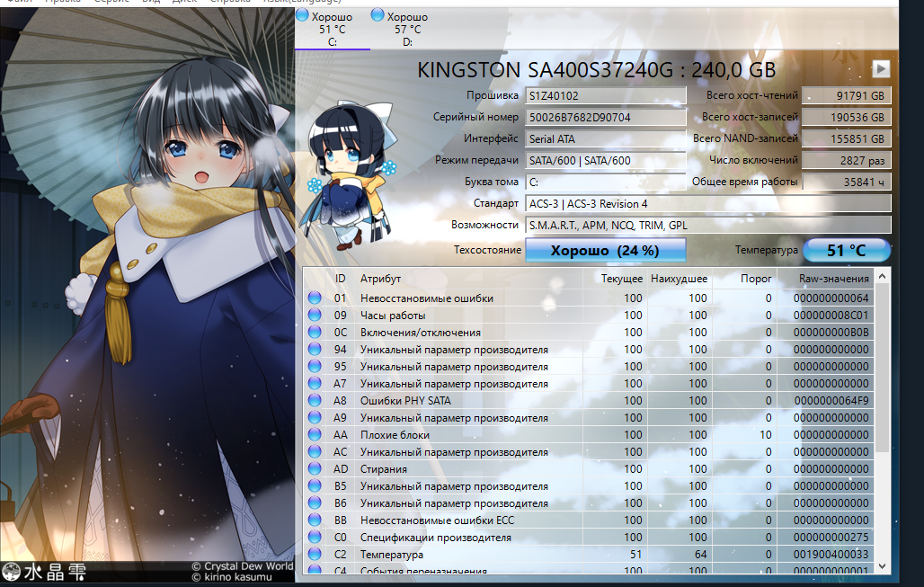Click raw value 000000000B0B

pos(831,333)
